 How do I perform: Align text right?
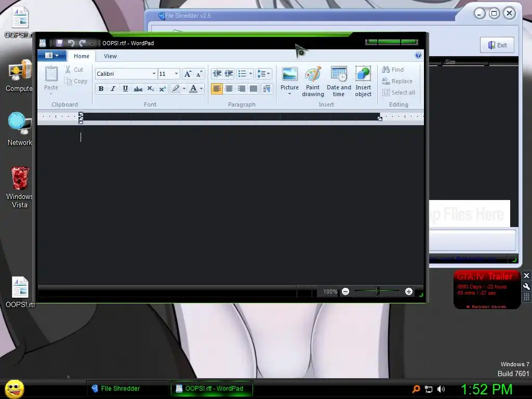click(241, 88)
